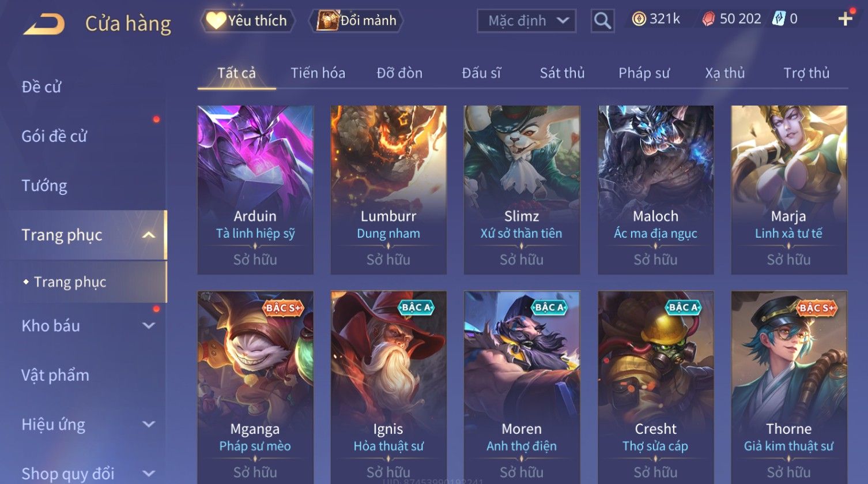Select the Pháp sư filter tab
The image size is (868, 484).
[644, 73]
